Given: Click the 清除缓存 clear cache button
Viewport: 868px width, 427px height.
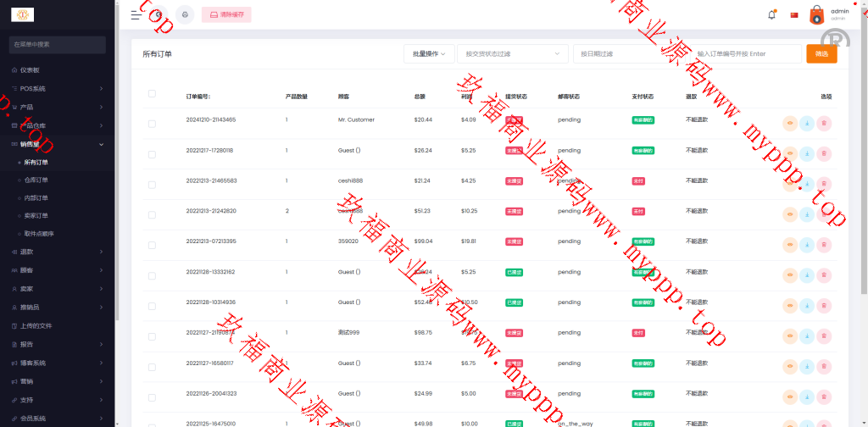Looking at the screenshot, I should [226, 14].
